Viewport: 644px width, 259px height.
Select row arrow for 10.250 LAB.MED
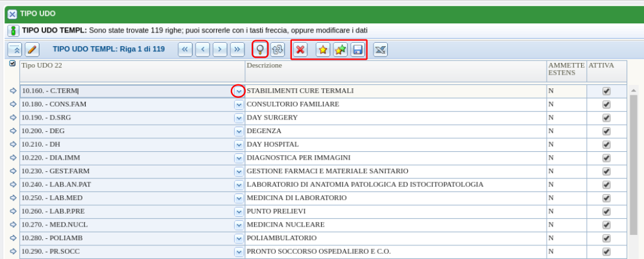(x=13, y=198)
